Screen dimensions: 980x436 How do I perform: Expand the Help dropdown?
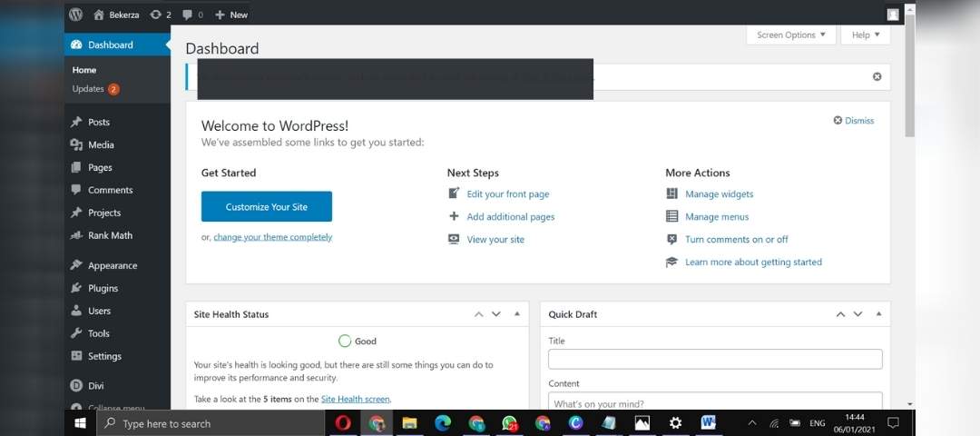coord(866,35)
